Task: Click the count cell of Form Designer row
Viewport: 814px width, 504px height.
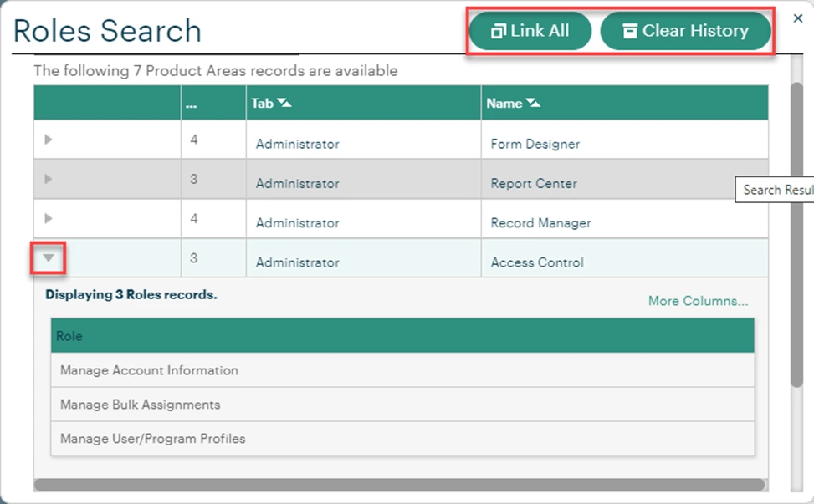Action: point(213,140)
